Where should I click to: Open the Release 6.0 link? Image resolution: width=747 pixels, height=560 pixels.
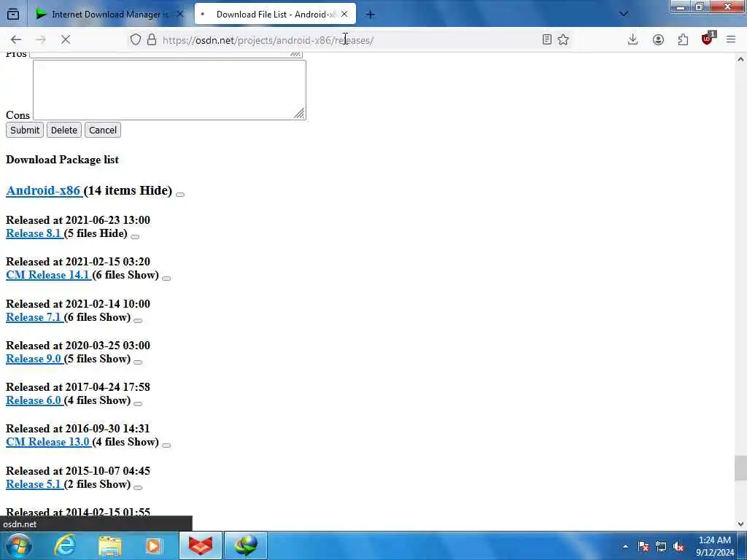pyautogui.click(x=34, y=400)
